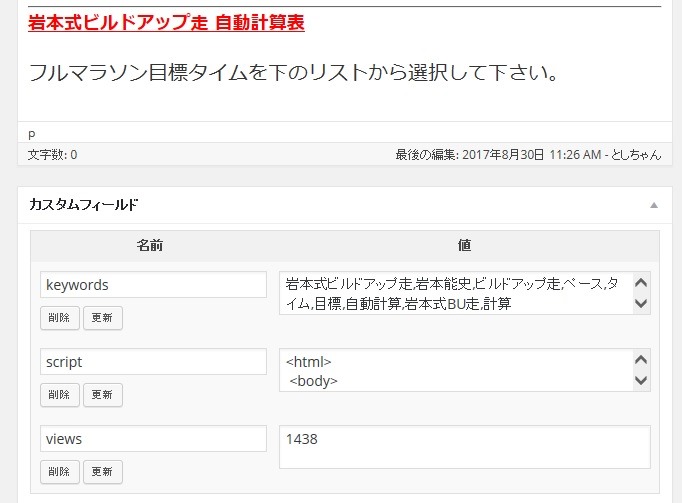Viewport: 682px width, 503px height.
Task: Select the p element path indicator
Action: [31, 134]
